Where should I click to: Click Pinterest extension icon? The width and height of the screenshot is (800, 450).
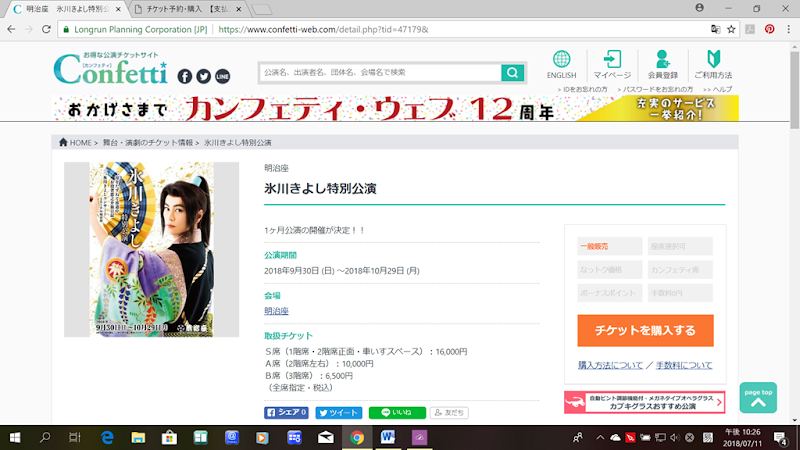[x=769, y=29]
